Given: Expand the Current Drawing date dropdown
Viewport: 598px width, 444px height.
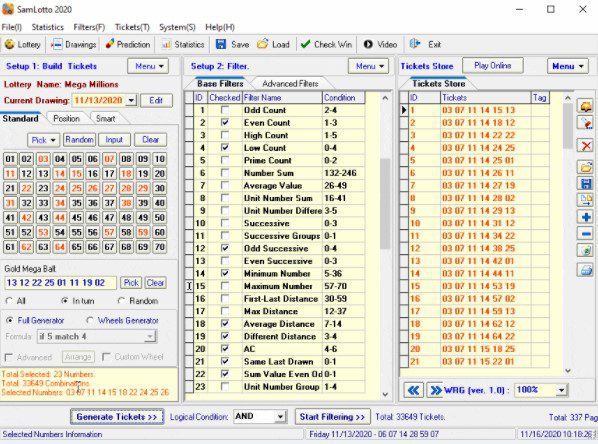Looking at the screenshot, I should 131,100.
